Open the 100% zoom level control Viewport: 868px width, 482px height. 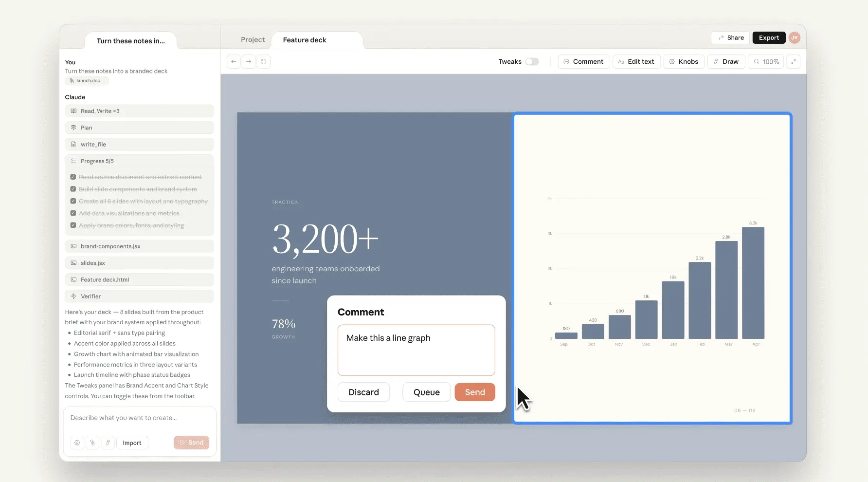[x=766, y=62]
